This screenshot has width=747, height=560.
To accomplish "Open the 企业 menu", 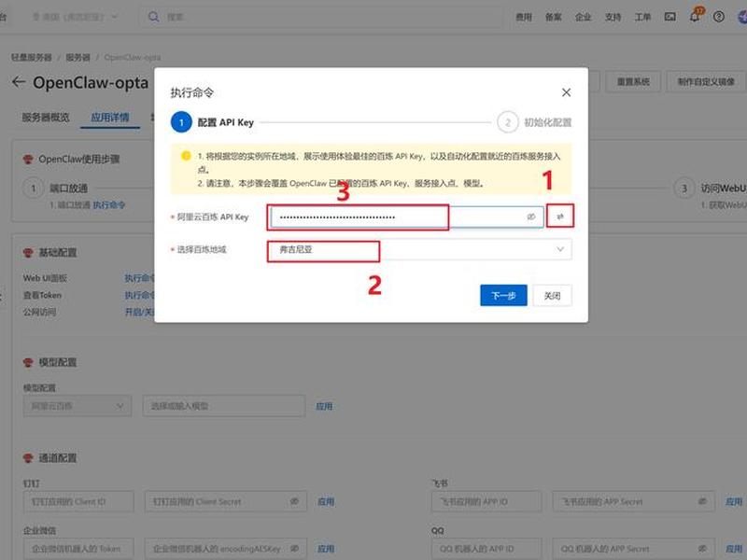I will click(x=583, y=17).
